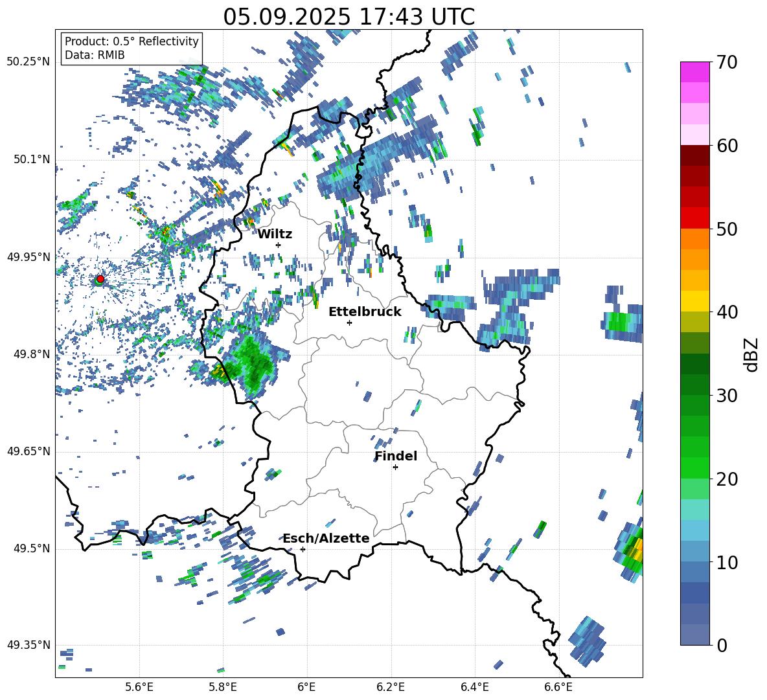Click the bright green 20 dBZ colorbar segment
Image resolution: width=767 pixels, height=700 pixels.
coord(695,468)
